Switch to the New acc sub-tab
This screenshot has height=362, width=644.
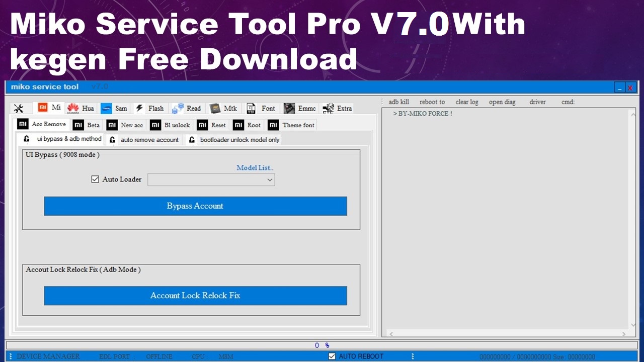[x=125, y=125]
